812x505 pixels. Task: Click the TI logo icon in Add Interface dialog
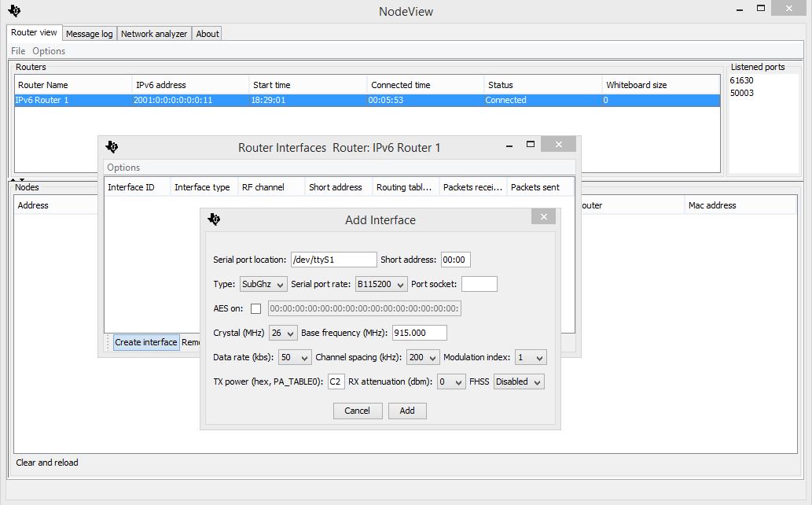pos(214,219)
